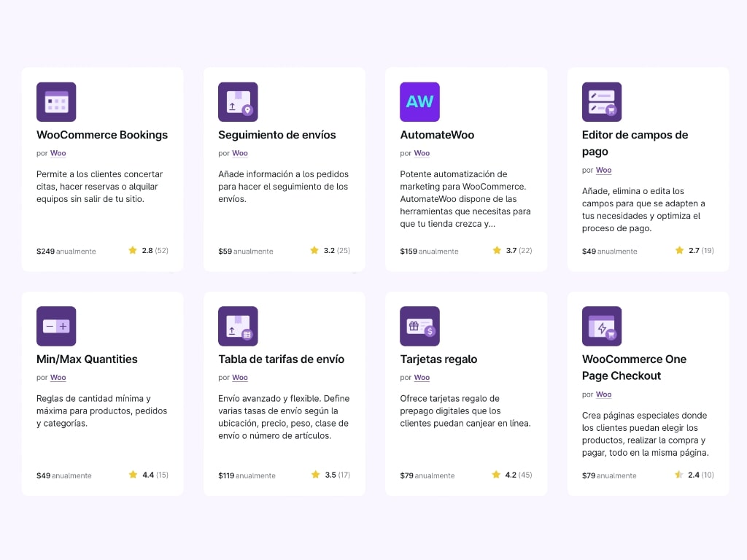The image size is (747, 560).
Task: Open the WooCommerce One Page Checkout icon
Action: pos(601,326)
